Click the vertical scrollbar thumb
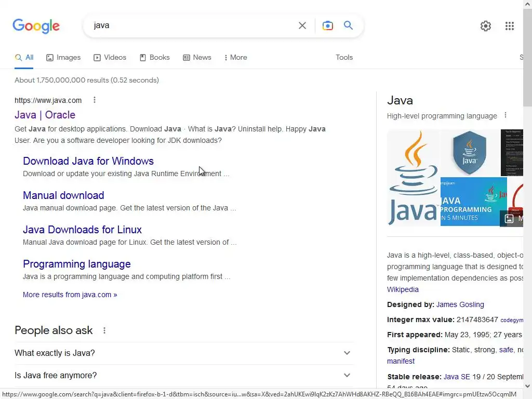532x399 pixels. pos(527,57)
